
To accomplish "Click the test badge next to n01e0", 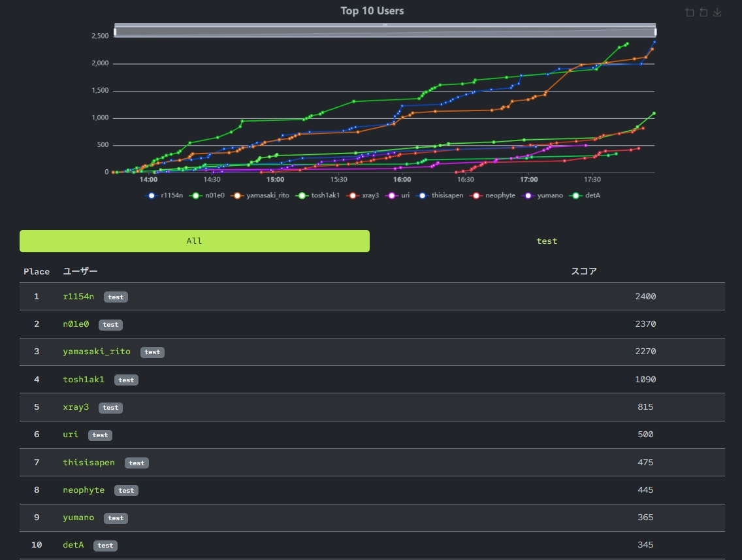I will [111, 324].
